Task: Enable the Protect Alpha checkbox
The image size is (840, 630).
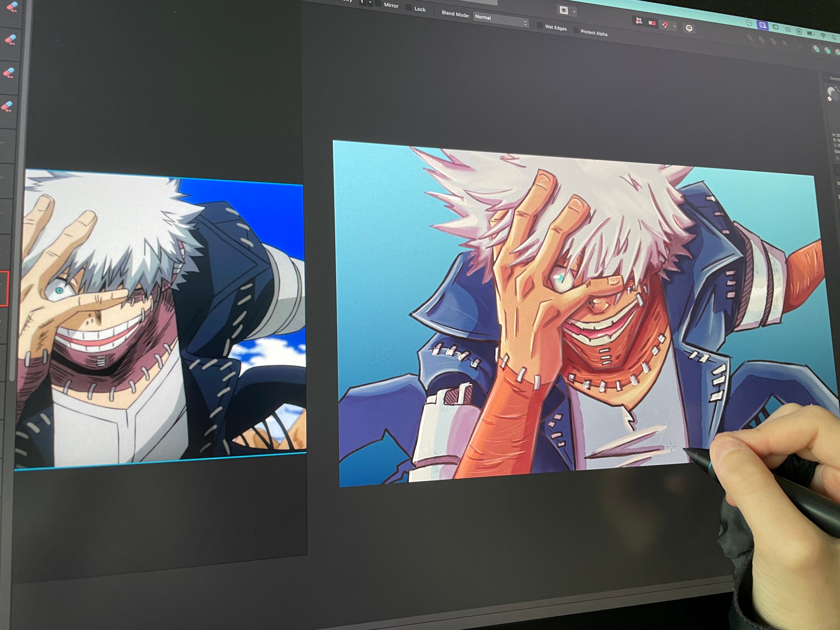Action: coord(576,30)
